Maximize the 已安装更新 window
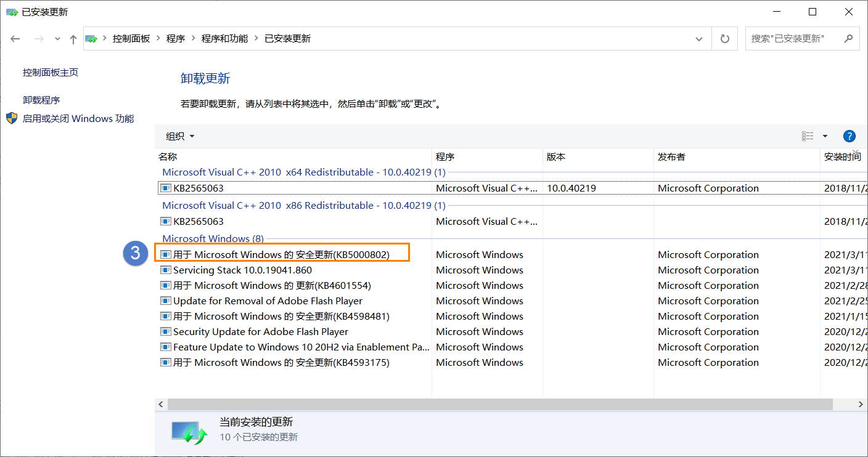 tap(813, 12)
